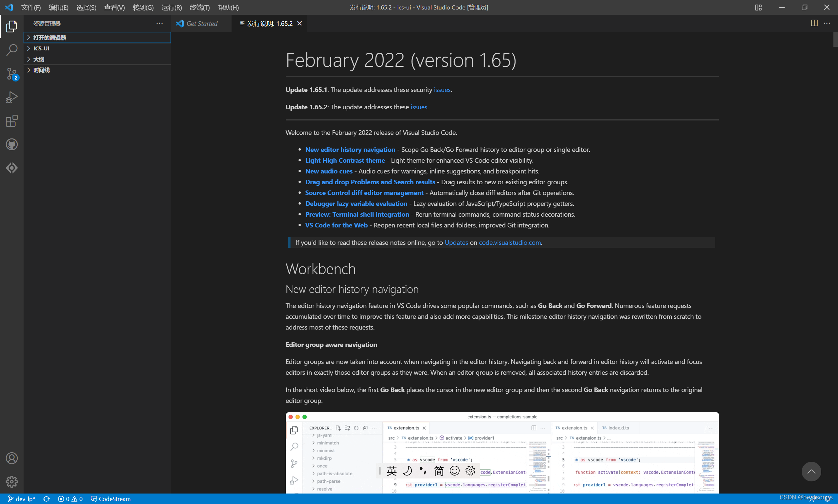Select the 发行说明: 1.65.2 tab
Screen dimensions: 838x504
(x=269, y=23)
